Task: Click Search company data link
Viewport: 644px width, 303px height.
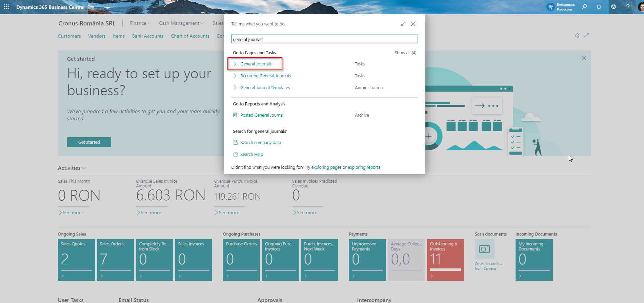Action: 261,143
